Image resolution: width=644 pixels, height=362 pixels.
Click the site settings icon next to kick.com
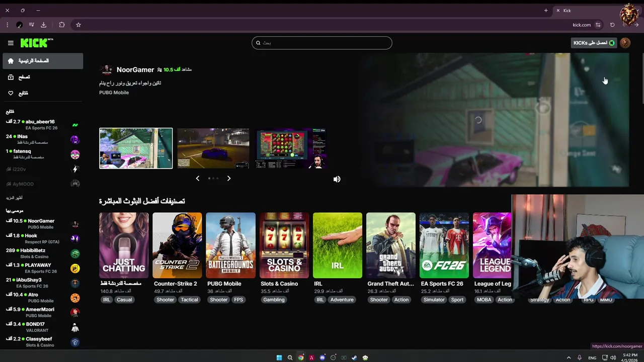[x=598, y=25]
